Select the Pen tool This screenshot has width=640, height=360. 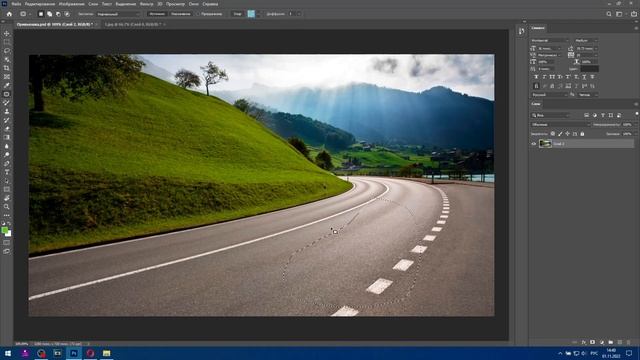coord(7,163)
